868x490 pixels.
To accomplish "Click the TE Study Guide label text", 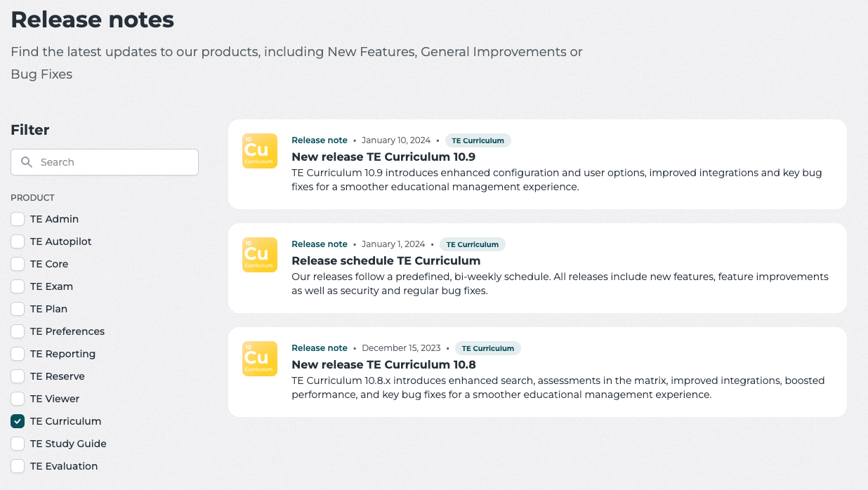I will (68, 444).
